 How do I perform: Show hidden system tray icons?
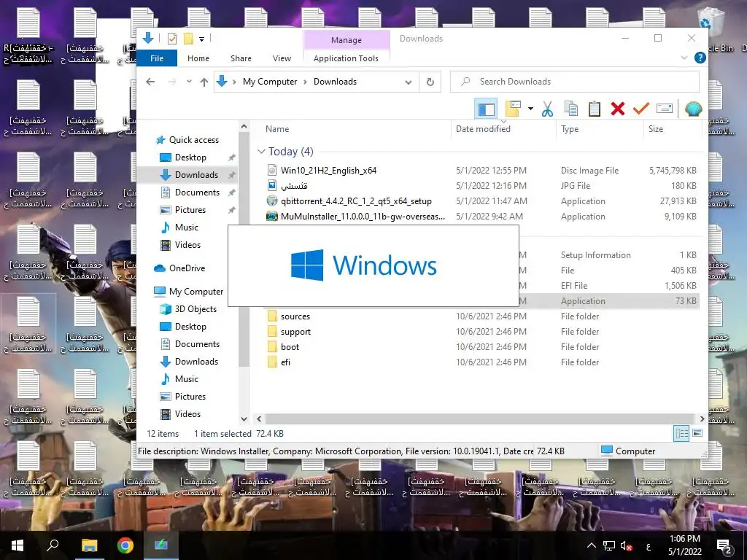click(591, 545)
